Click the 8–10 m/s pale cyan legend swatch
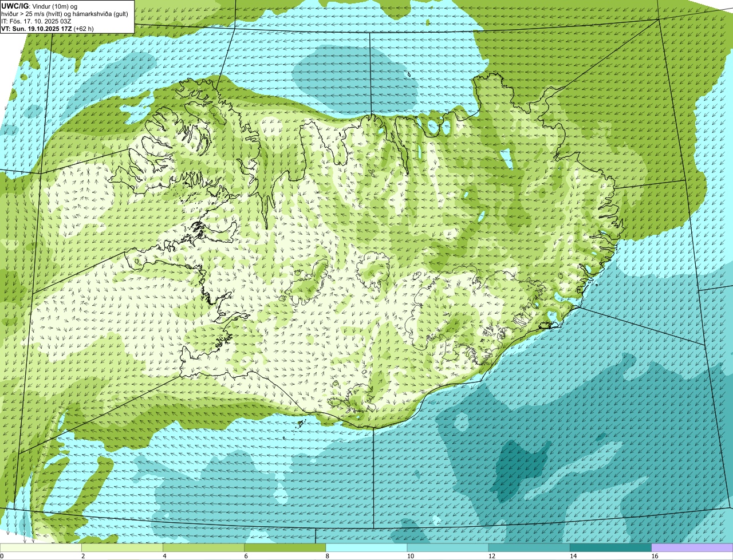733x560 pixels. coord(366,548)
